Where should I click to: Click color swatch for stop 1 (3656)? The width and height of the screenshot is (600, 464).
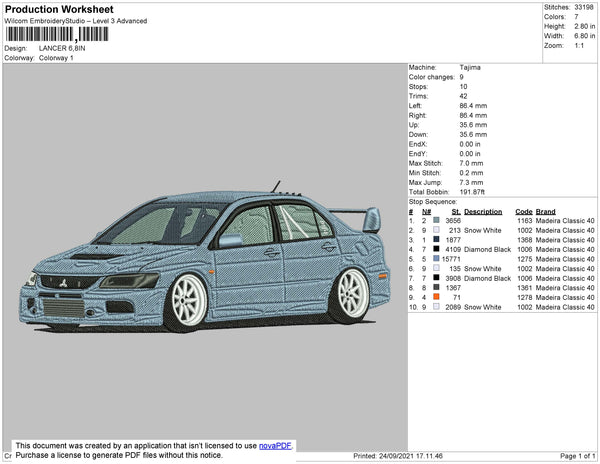pos(436,220)
